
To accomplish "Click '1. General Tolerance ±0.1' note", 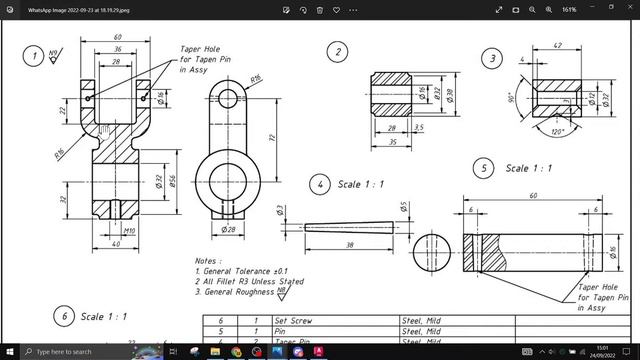I will (x=241, y=271).
